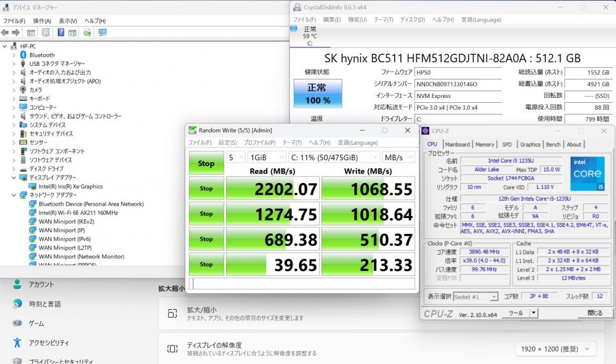This screenshot has height=364, width=616.
Task: Select WAN Miniport (Network Monitor) entry
Action: tap(81, 256)
